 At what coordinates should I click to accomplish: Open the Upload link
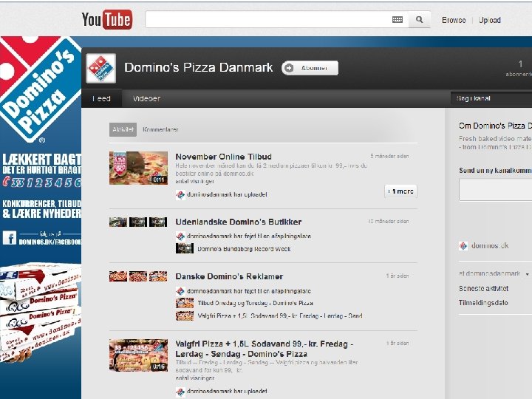490,20
